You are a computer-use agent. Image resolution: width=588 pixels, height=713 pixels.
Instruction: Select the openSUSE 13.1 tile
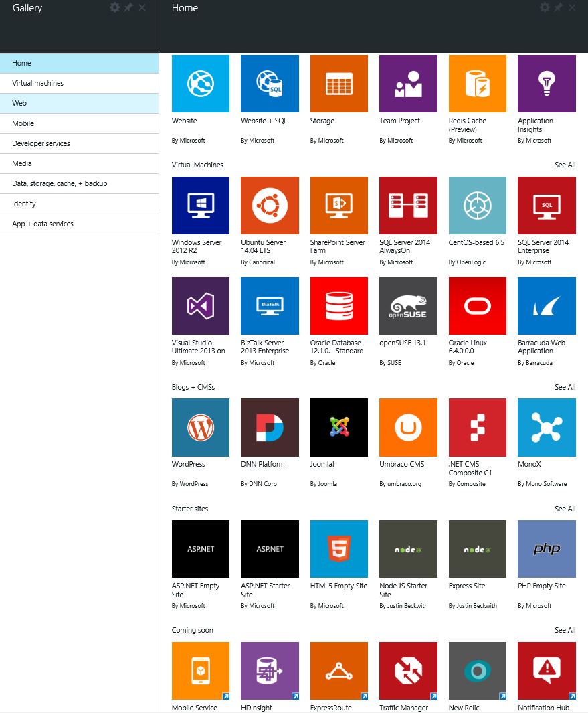tap(408, 306)
